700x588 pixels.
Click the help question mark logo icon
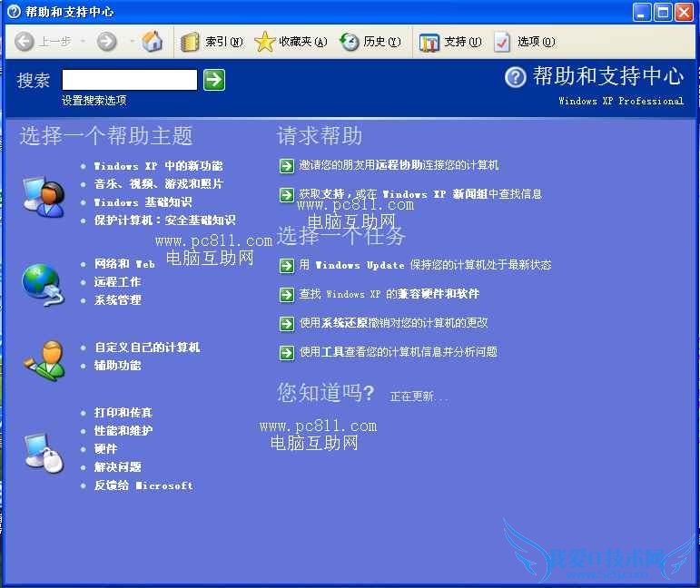click(515, 77)
